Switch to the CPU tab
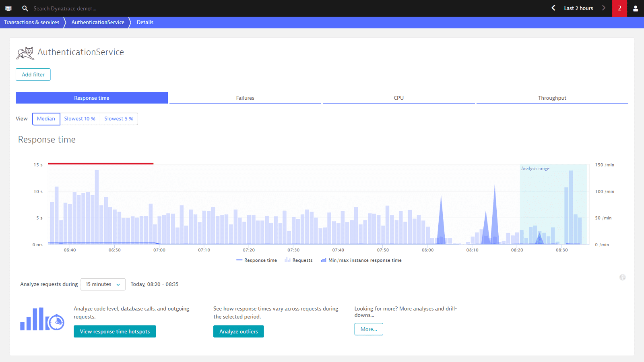The height and width of the screenshot is (362, 644). [x=399, y=98]
